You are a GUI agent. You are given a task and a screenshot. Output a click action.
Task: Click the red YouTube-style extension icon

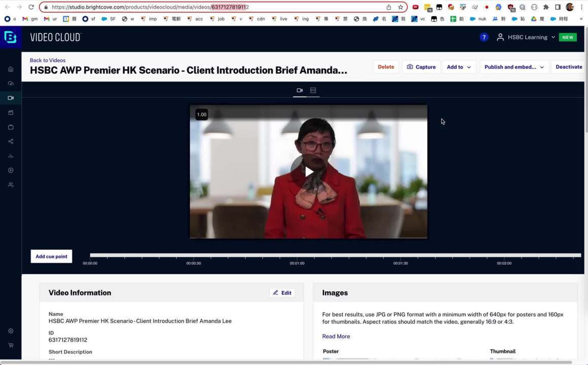click(416, 7)
